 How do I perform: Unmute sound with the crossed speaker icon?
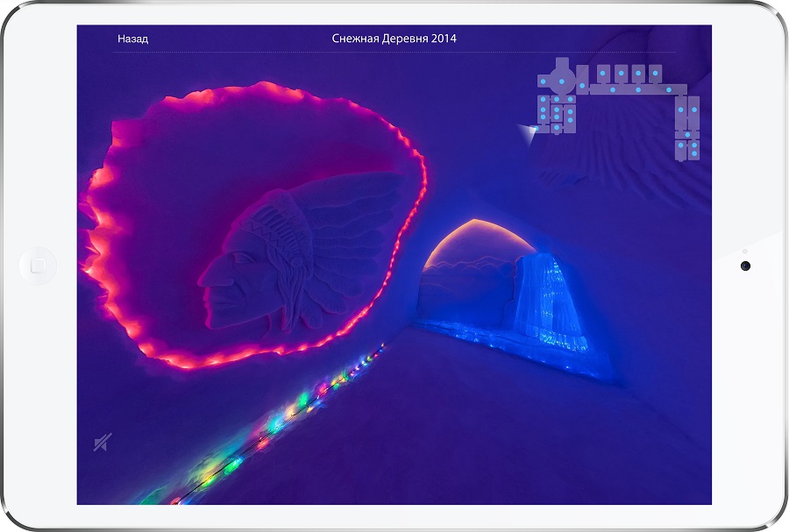pyautogui.click(x=102, y=443)
